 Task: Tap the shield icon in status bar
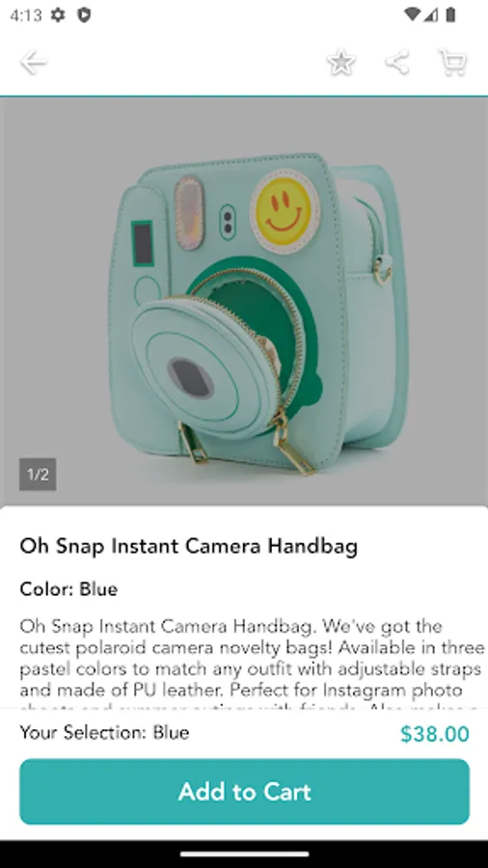point(84,14)
